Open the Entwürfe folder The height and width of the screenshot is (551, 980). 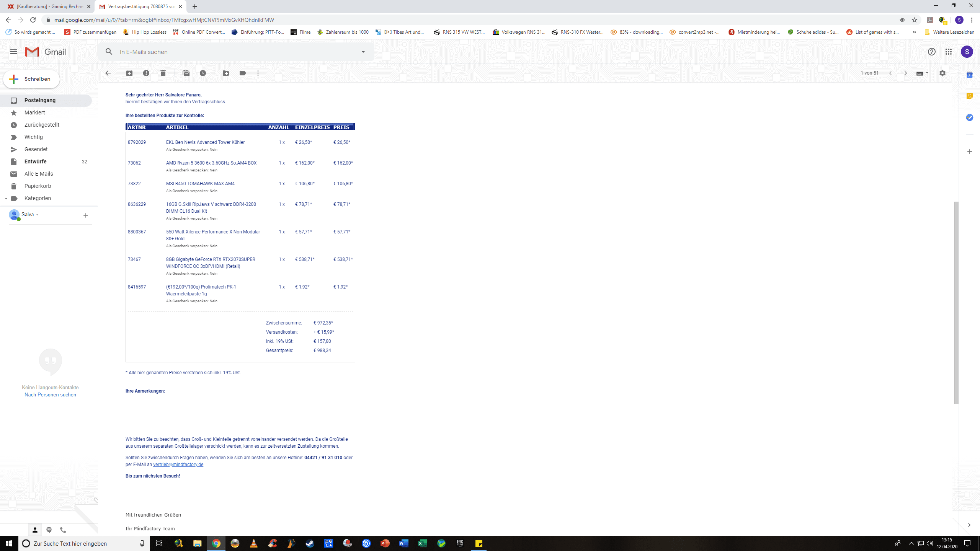[35, 161]
